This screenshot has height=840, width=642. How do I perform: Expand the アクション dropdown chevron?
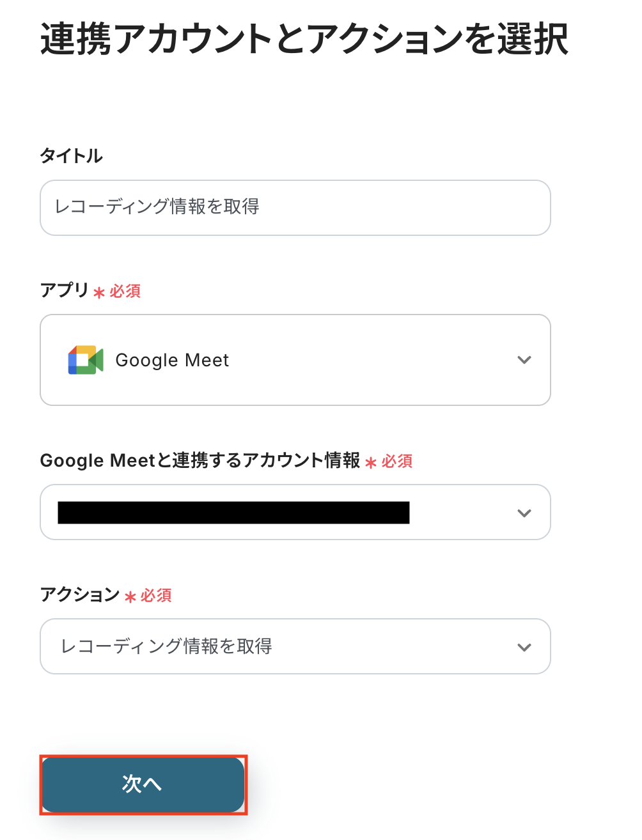point(524,647)
